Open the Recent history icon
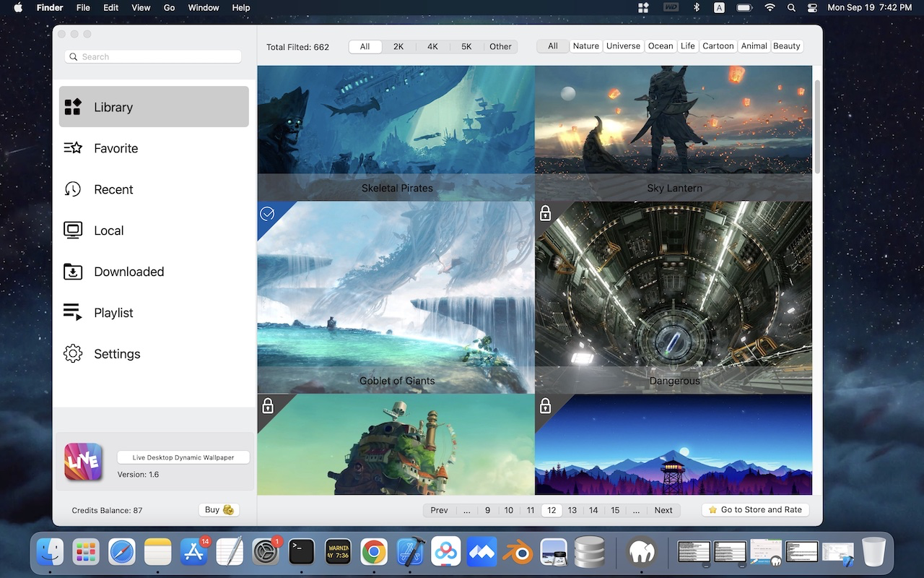 point(73,189)
